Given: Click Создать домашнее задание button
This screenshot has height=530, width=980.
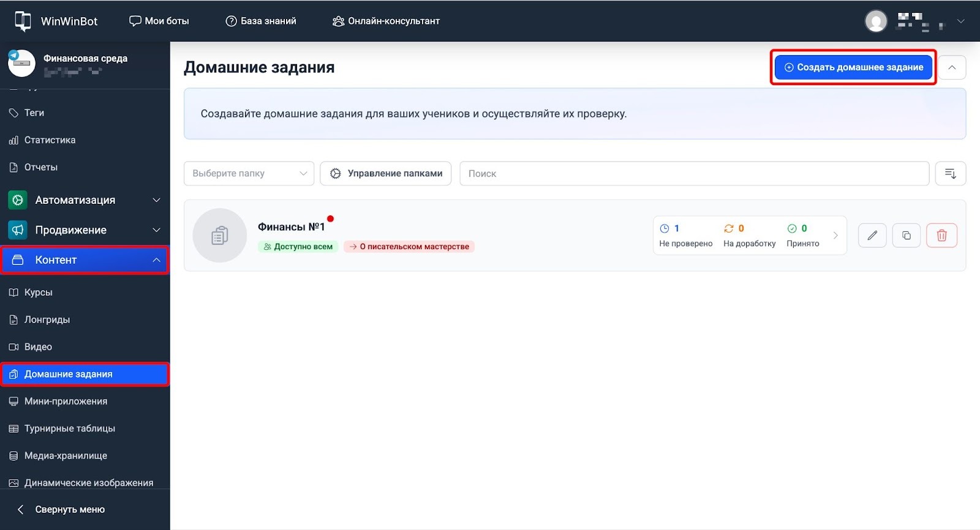Looking at the screenshot, I should click(x=853, y=67).
